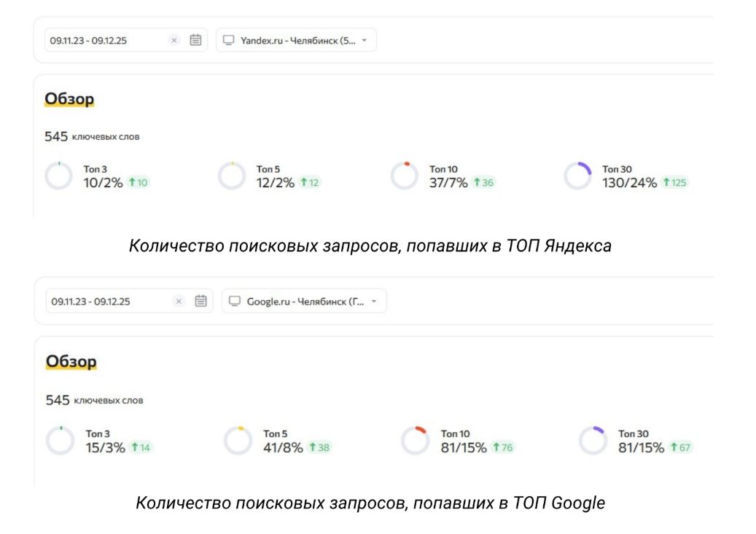Click Yandex Top 30 purple donut chart
The image size is (756, 534).
coord(577,176)
